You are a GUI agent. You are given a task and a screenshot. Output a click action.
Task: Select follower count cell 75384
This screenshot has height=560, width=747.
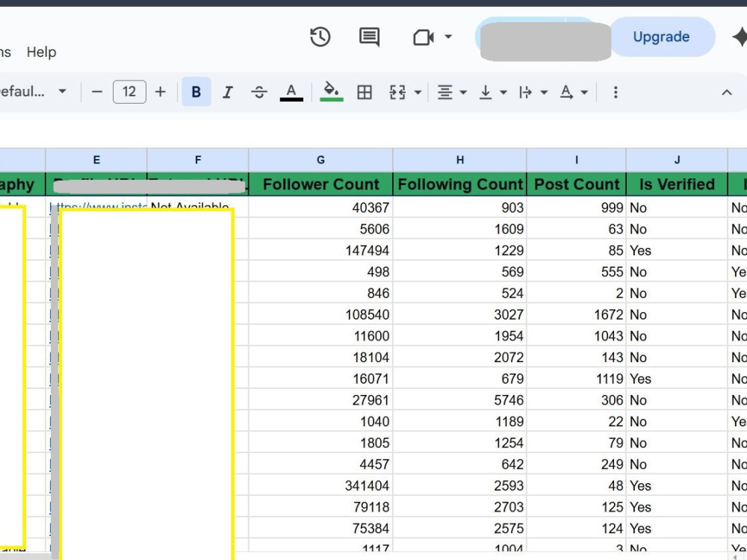320,529
